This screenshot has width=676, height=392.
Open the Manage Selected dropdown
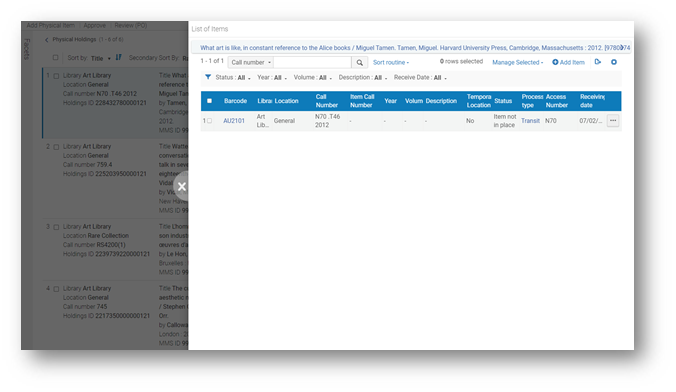517,63
